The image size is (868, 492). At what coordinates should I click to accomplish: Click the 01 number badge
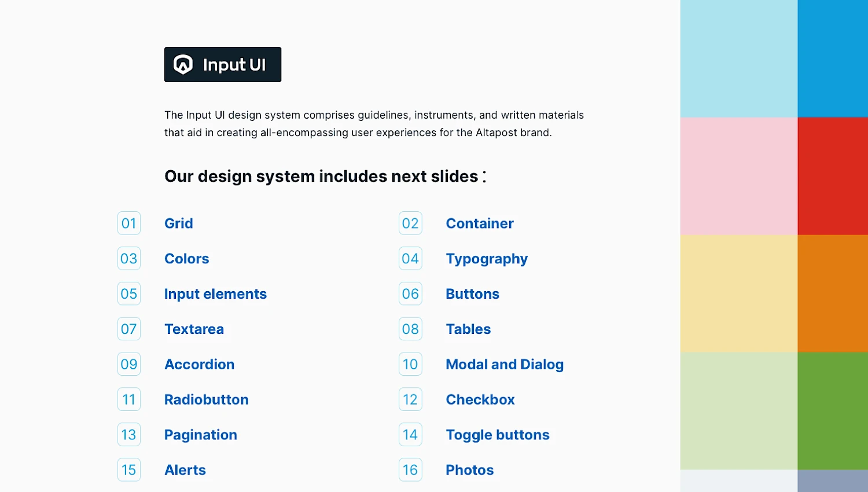[129, 223]
